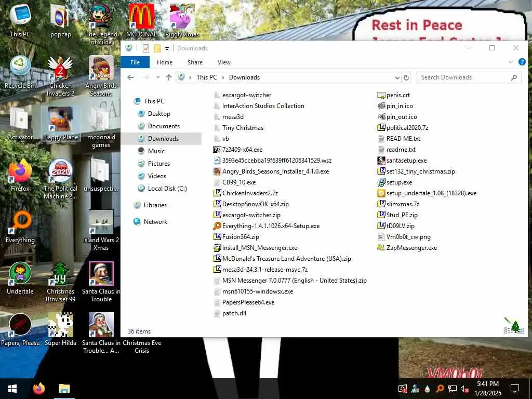Open the notification center icon
532x399 pixels.
pyautogui.click(x=515, y=389)
